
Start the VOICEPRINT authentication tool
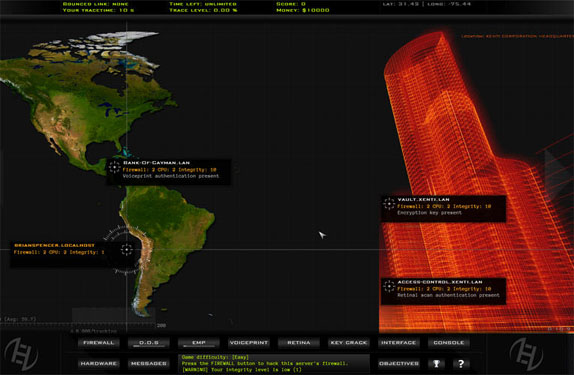(249, 343)
